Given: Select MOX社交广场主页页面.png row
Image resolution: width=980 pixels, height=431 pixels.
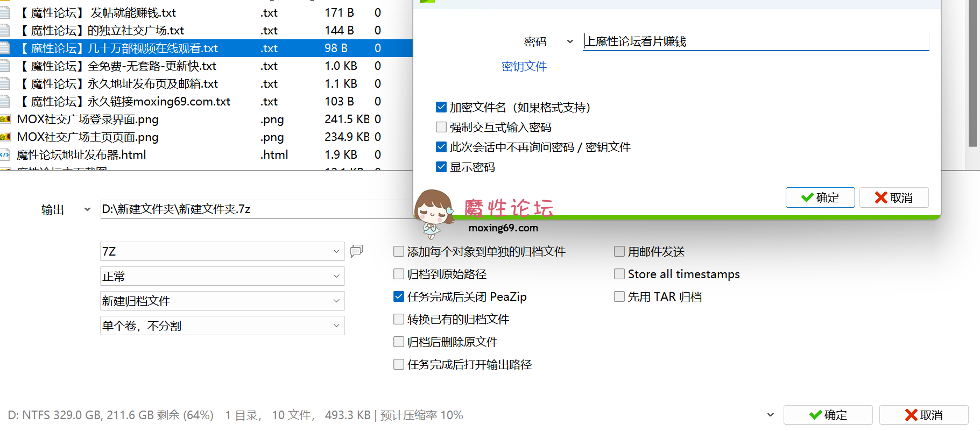Looking at the screenshot, I should click(x=207, y=137).
